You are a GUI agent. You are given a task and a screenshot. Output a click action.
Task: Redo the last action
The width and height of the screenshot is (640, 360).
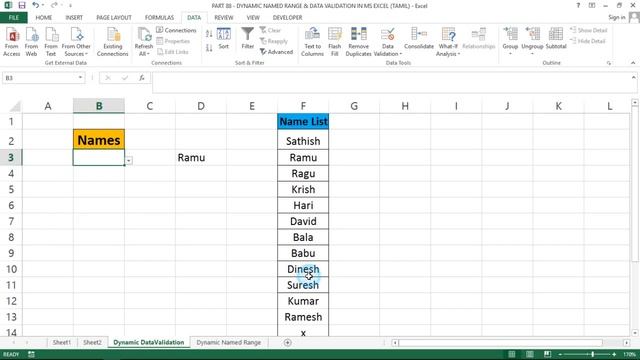[x=54, y=5]
